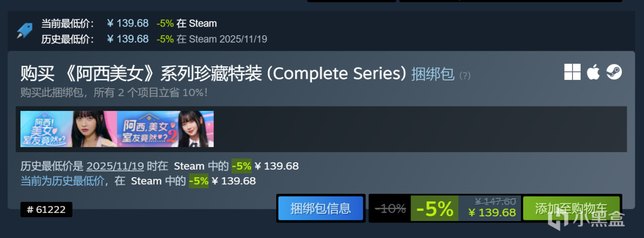Click 添加至购物车 add to cart button
The image size is (644, 238).
tap(571, 208)
